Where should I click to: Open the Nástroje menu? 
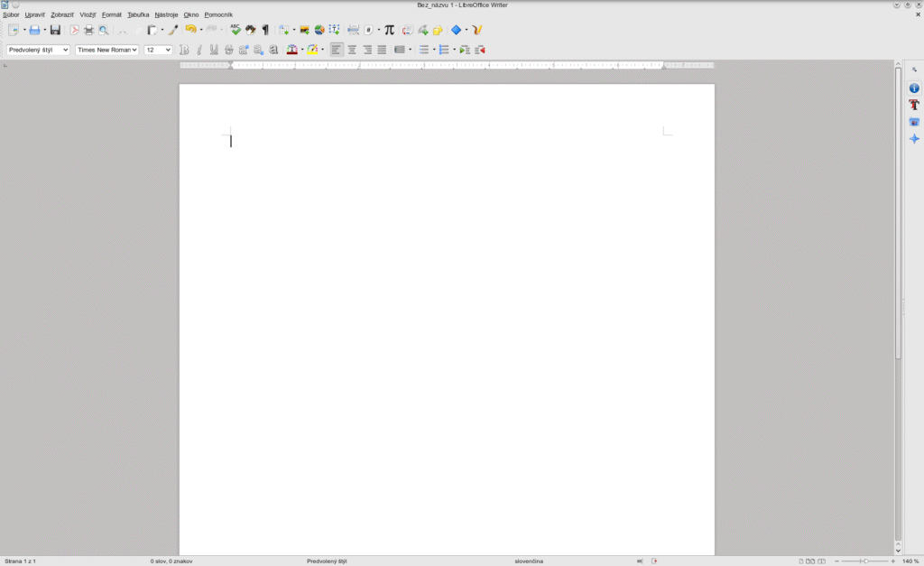(x=166, y=14)
